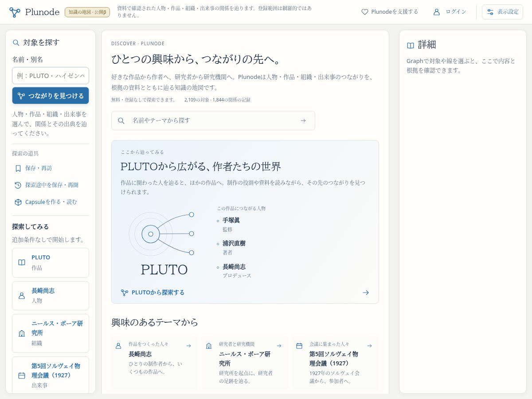Click the arrow on the 会議に集まった人々 card
The width and height of the screenshot is (532, 399).
point(369,346)
